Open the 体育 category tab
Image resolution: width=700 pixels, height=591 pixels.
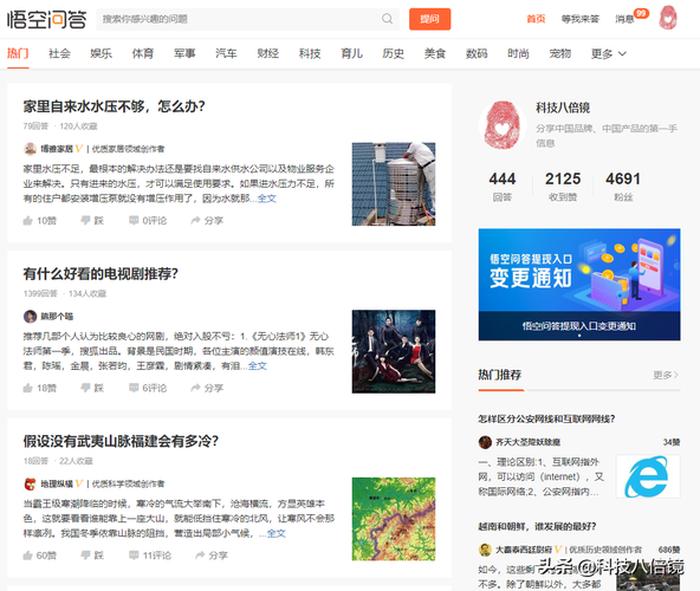(143, 54)
